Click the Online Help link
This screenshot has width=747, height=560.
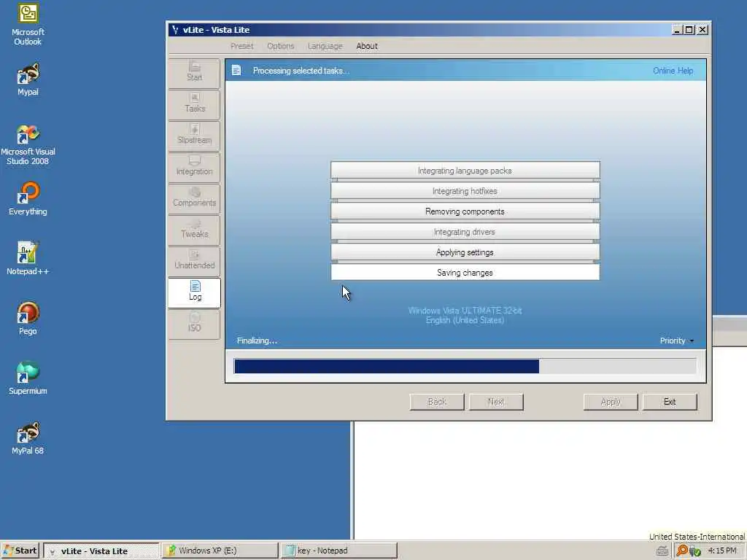tap(673, 71)
